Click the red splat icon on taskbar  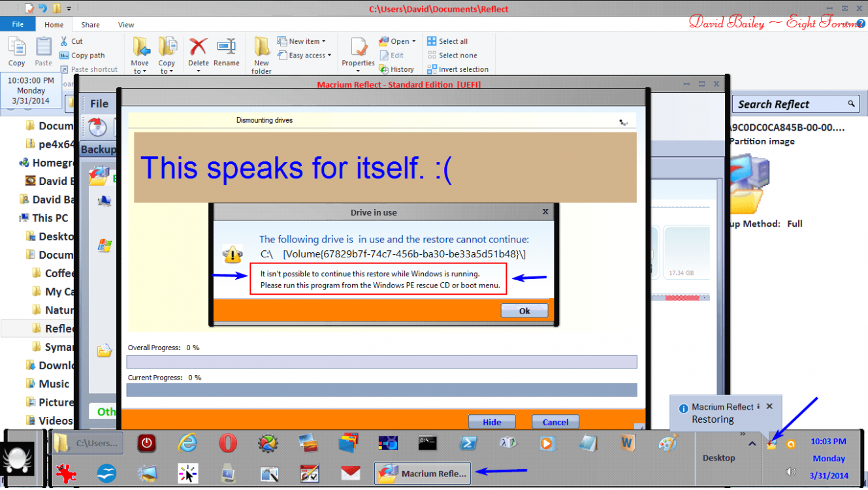tap(65, 473)
